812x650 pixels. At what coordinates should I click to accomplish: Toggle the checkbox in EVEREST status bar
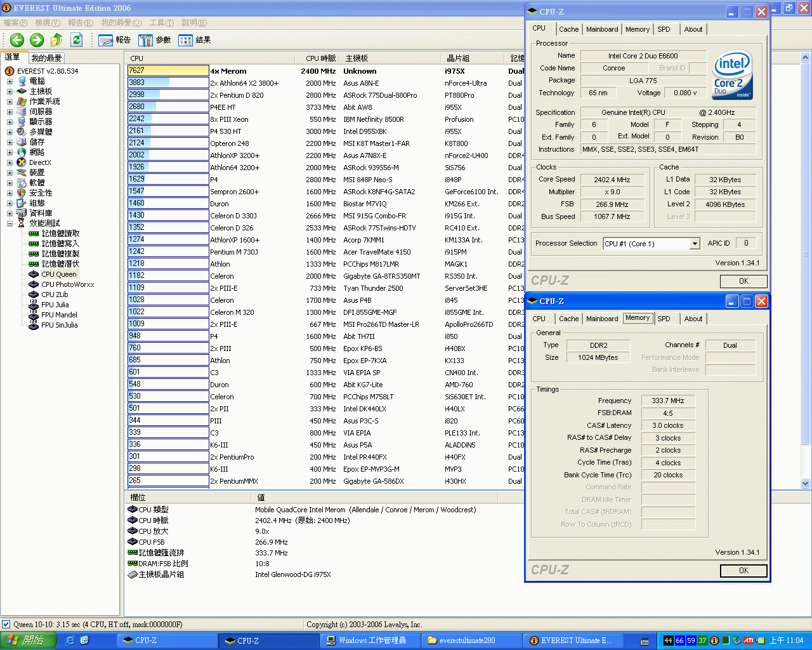6,625
